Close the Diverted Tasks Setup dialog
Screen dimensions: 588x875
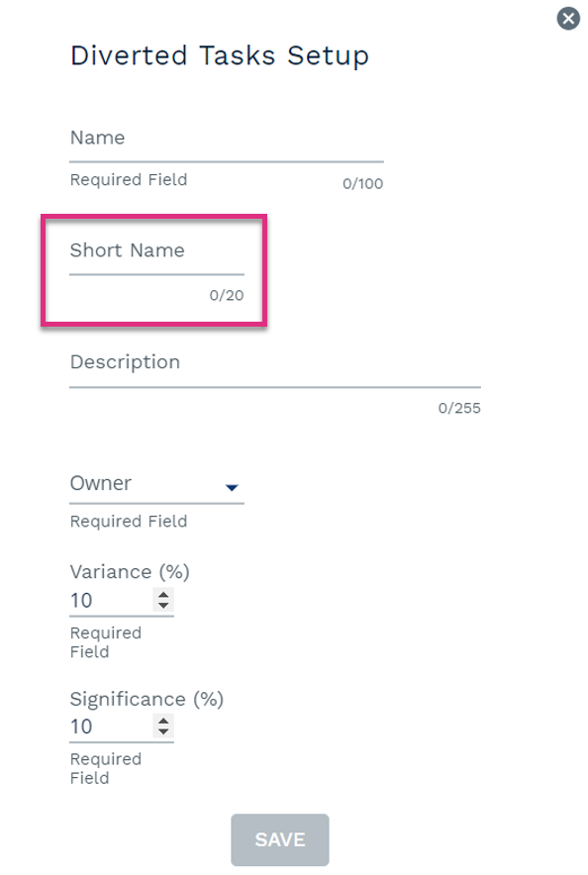[568, 19]
